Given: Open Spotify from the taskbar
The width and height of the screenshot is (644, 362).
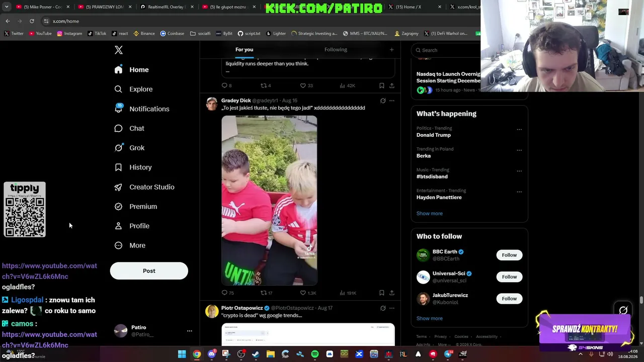Looking at the screenshot, I should (314, 354).
